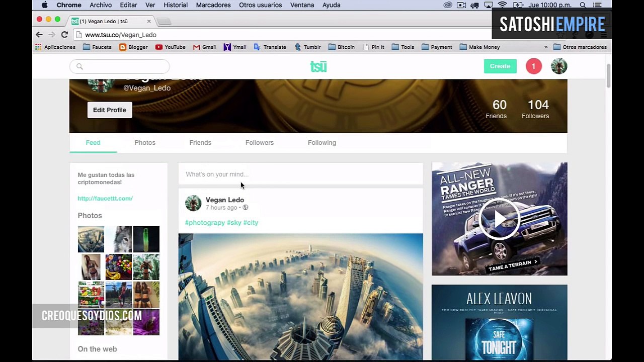The image size is (644, 362).
Task: Click the #city hashtag
Action: [x=251, y=223]
